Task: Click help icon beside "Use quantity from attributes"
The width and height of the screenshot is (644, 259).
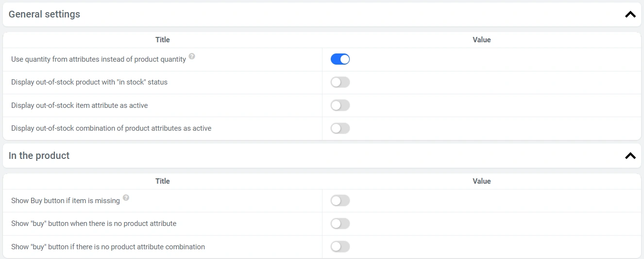Action: point(192,56)
